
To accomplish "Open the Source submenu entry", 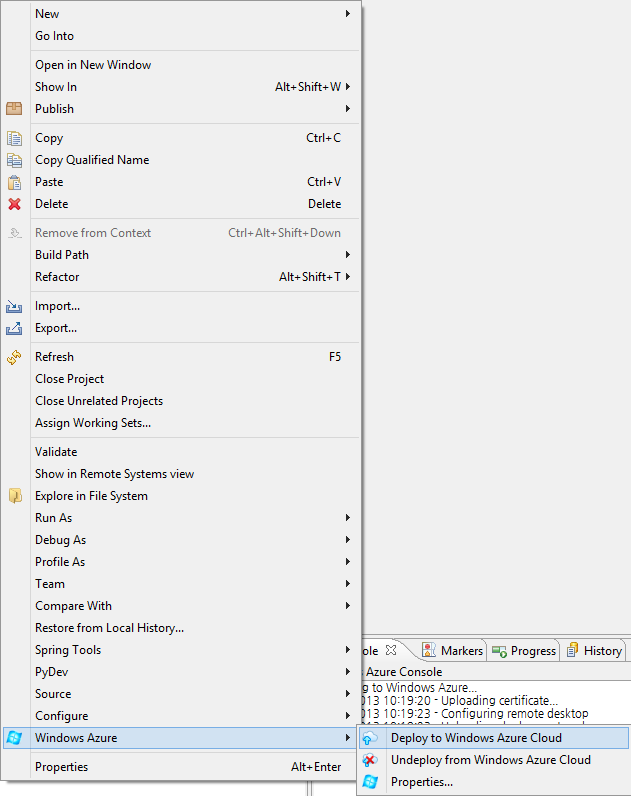I will [x=180, y=694].
